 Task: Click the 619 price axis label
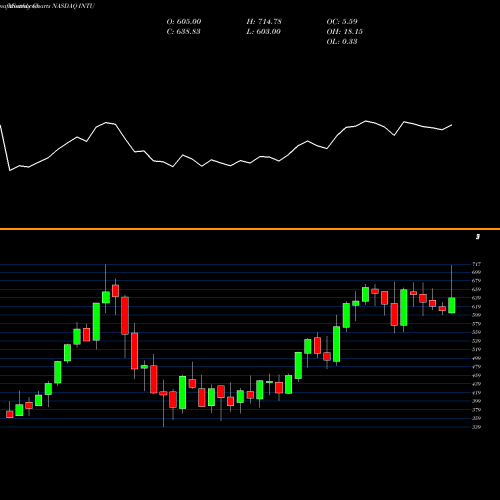[x=476, y=307]
